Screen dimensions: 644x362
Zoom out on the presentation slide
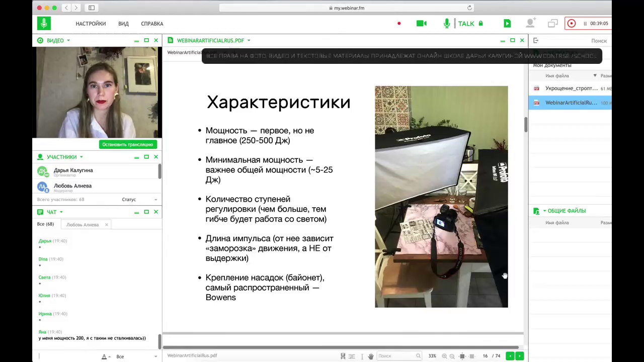coord(452,356)
